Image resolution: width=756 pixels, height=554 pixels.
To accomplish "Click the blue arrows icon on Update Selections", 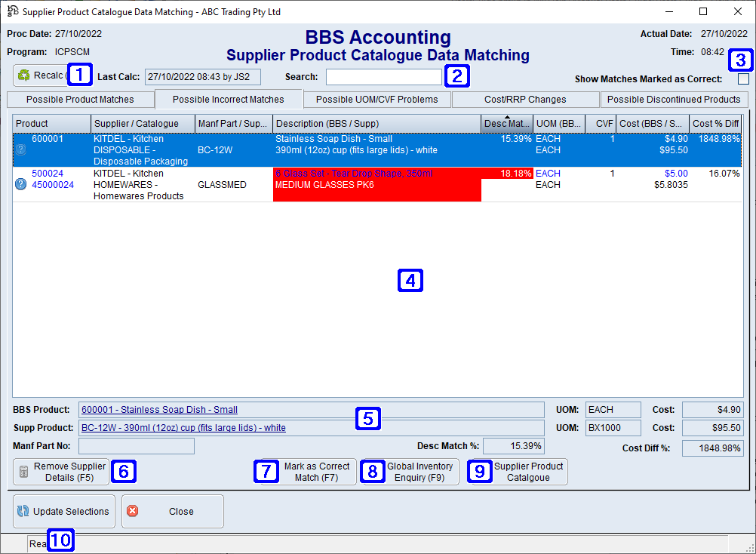I will [21, 511].
